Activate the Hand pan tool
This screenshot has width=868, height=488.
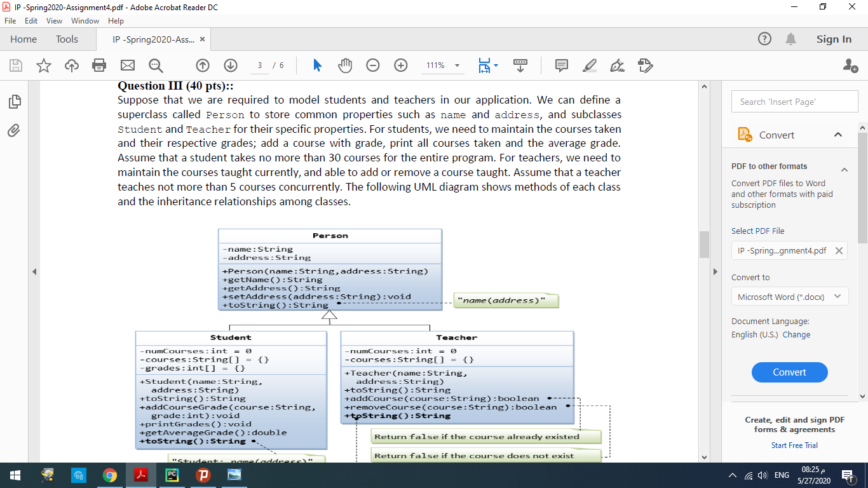pos(345,65)
